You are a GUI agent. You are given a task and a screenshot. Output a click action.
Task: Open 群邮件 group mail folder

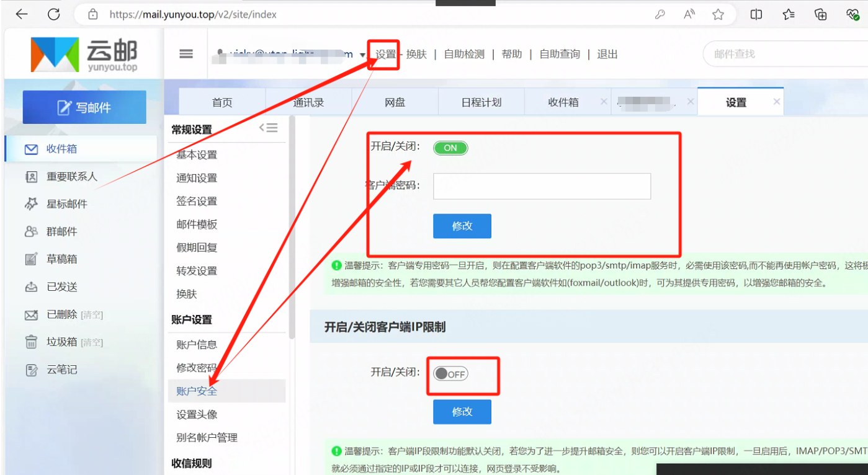pos(62,231)
